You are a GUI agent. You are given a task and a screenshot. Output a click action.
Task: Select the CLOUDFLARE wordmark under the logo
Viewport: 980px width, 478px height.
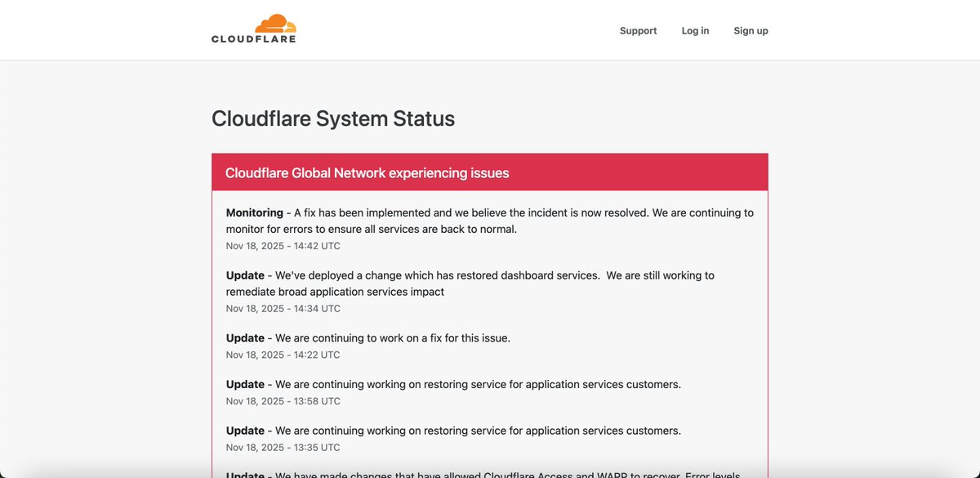tap(253, 37)
